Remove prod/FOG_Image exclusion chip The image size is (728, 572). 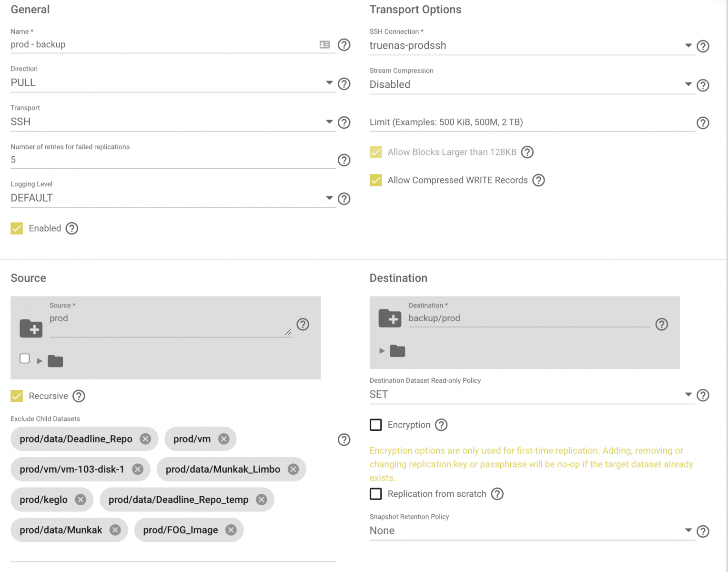pos(231,530)
